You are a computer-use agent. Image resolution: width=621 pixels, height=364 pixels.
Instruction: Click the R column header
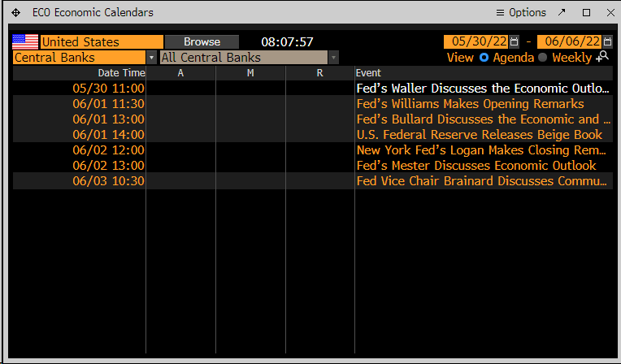[320, 73]
